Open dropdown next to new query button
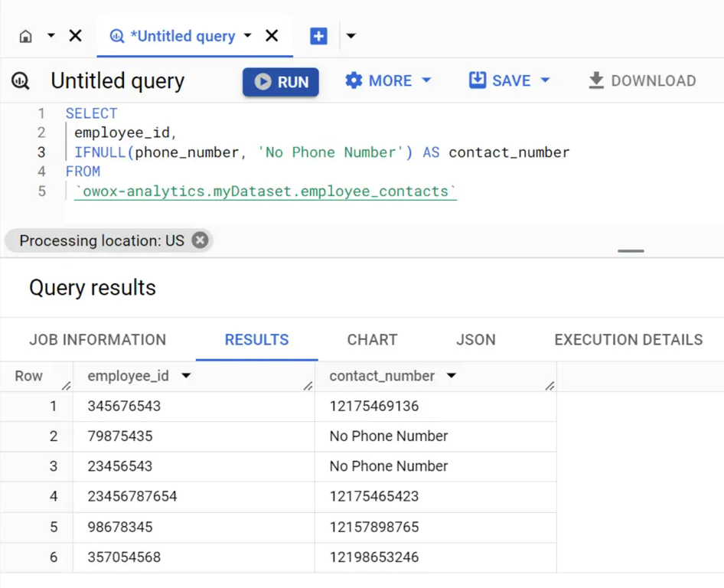Image resolution: width=724 pixels, height=588 pixels. [x=351, y=35]
